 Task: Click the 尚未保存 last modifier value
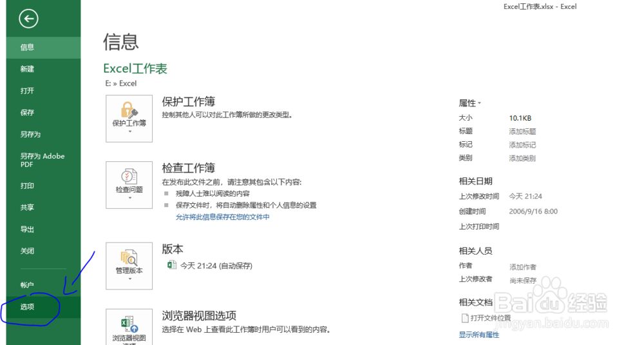coord(523,281)
